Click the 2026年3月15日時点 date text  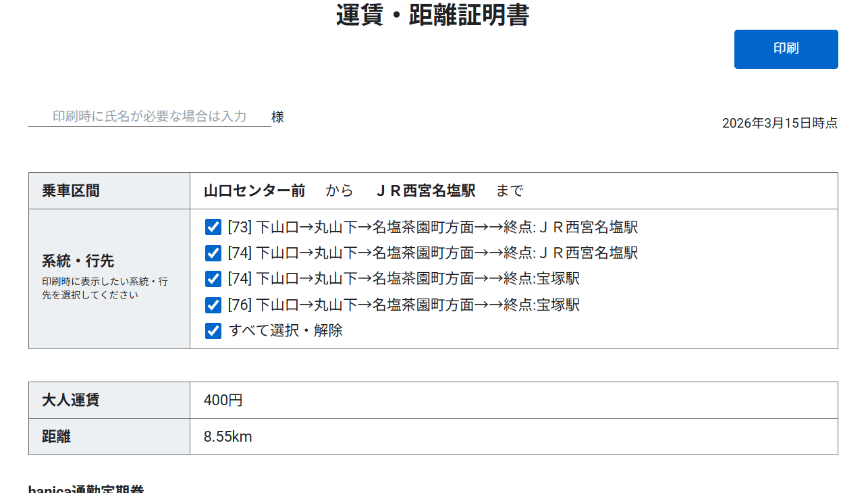click(780, 123)
